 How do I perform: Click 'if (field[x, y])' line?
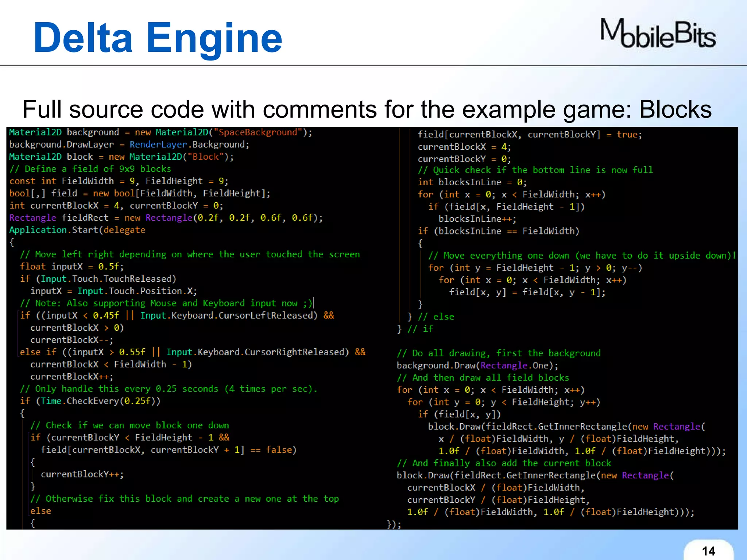tap(459, 414)
